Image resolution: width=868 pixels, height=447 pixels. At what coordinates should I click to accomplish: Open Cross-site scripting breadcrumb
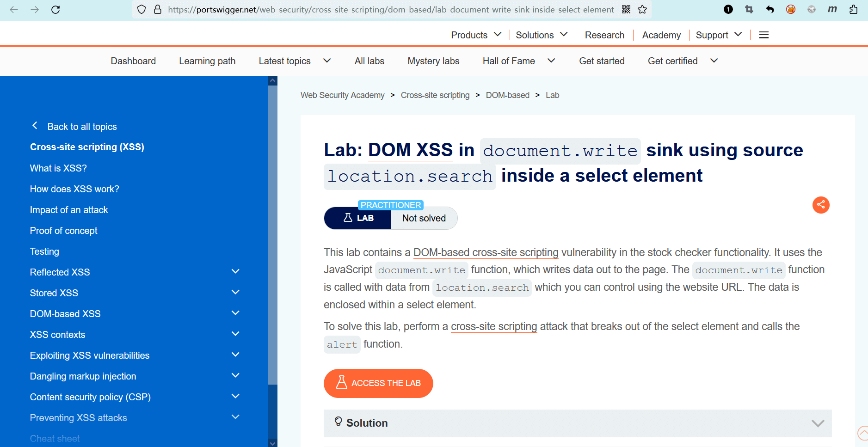[435, 95]
